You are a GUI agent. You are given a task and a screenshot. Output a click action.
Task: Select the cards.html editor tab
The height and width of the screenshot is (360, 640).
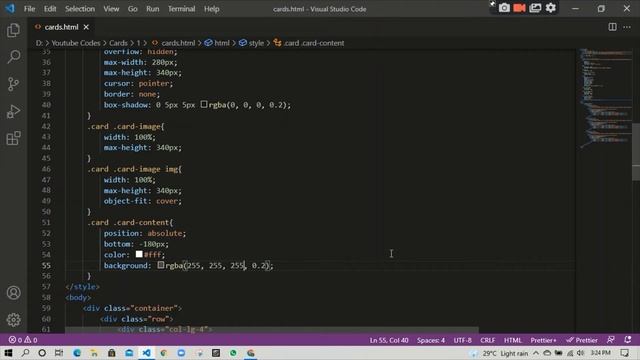point(61,27)
